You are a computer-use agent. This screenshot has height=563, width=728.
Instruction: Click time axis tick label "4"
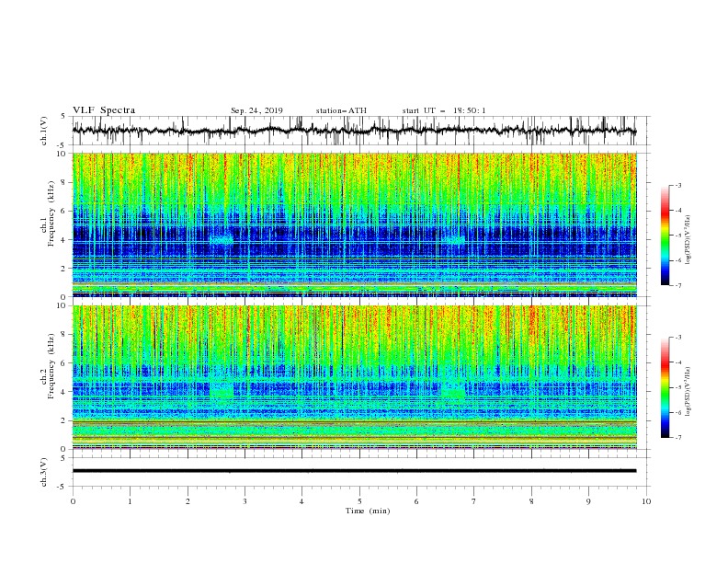tap(301, 501)
